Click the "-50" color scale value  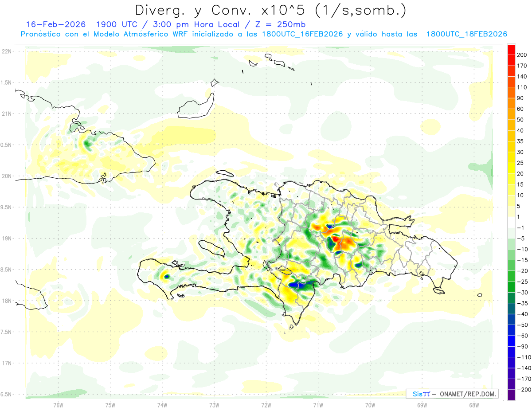[x=523, y=325]
